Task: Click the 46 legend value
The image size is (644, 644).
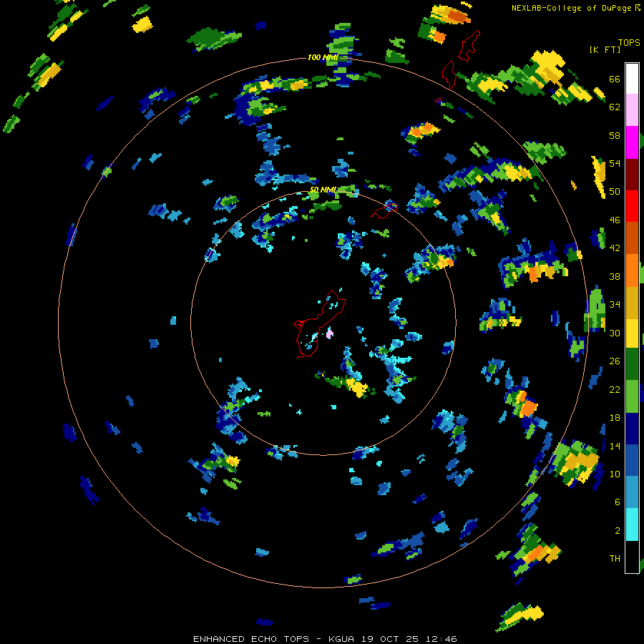Action: click(615, 220)
